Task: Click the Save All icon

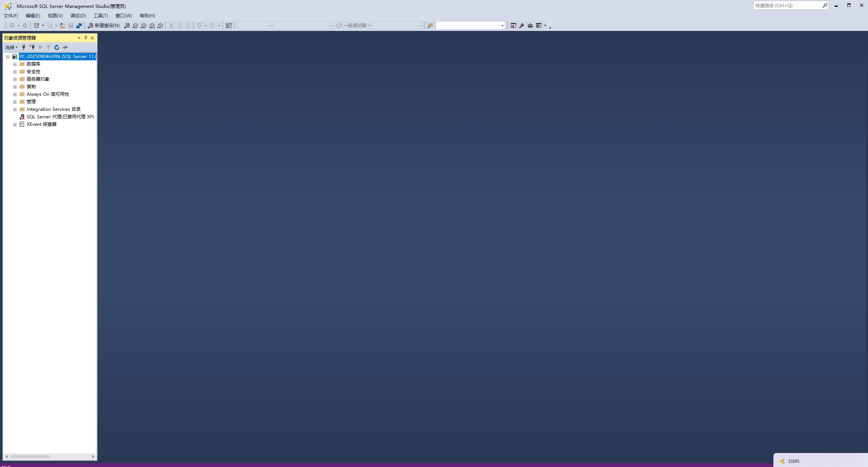Action: 79,26
